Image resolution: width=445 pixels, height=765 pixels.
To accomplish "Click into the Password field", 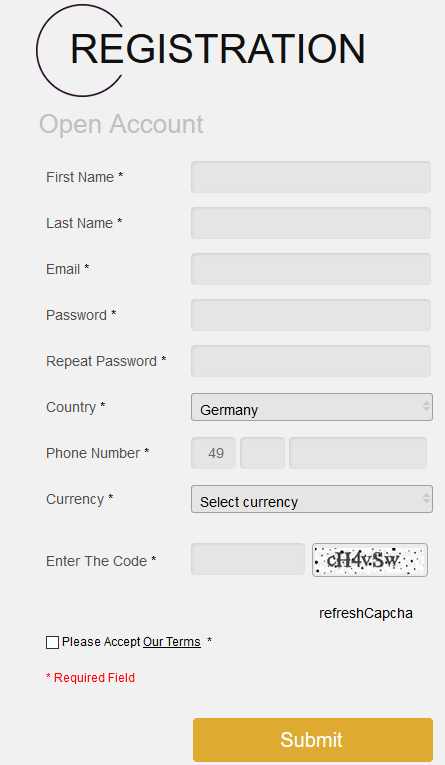I will (310, 315).
